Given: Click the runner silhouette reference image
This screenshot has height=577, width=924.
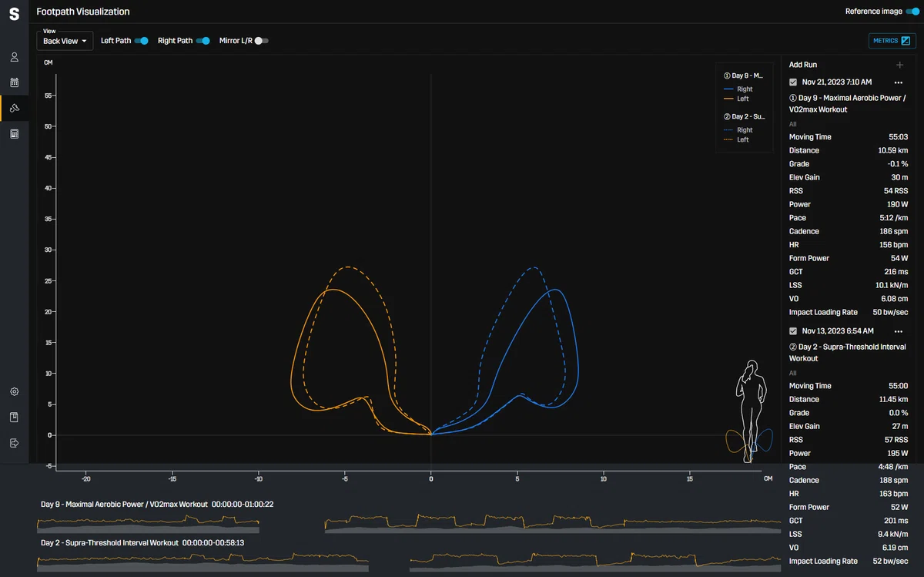Looking at the screenshot, I should (x=750, y=412).
